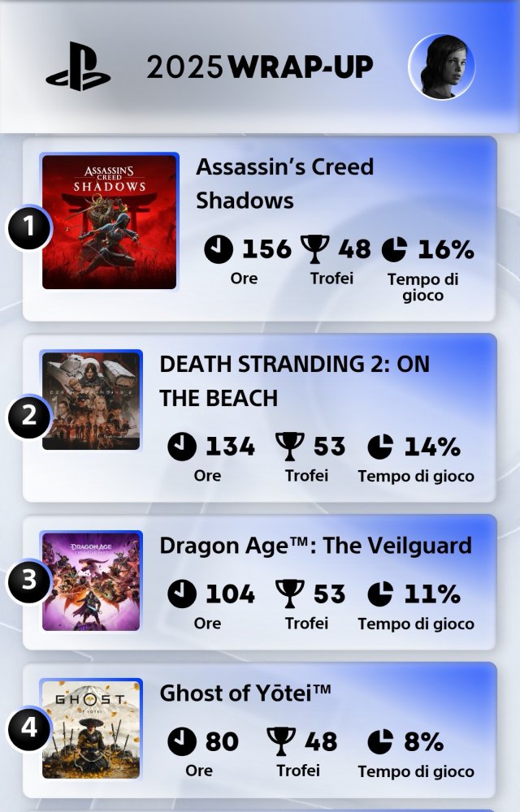Screen dimensions: 520x812
Task: Click the Assassin's Creed Shadows title
Action: point(284,184)
